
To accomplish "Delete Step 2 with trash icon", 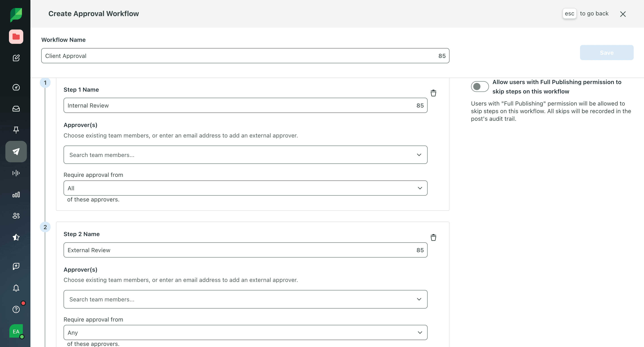I will [x=433, y=237].
